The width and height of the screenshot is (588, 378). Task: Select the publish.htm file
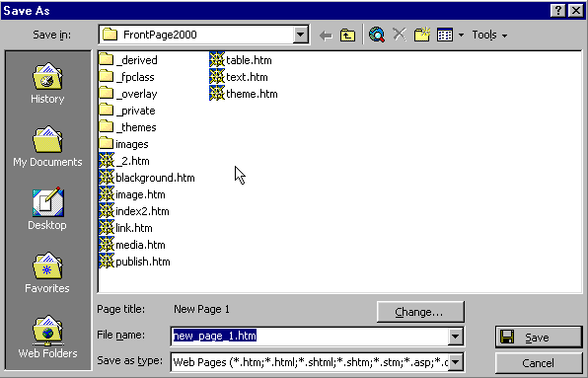134,262
